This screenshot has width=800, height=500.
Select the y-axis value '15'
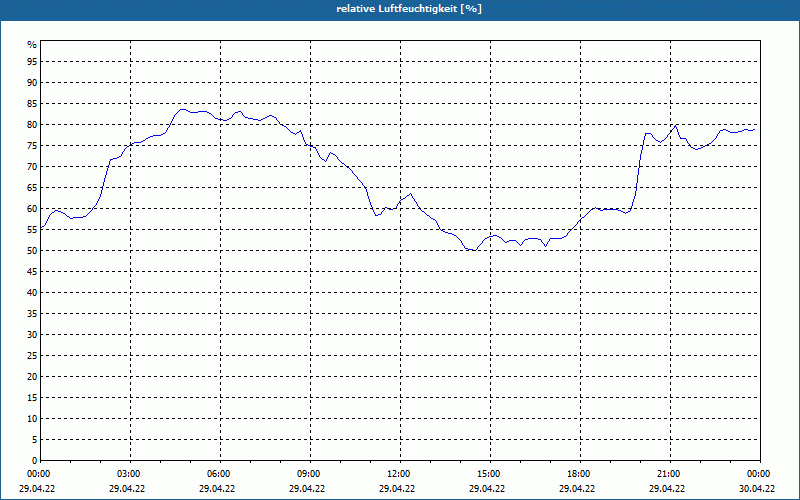[32, 398]
